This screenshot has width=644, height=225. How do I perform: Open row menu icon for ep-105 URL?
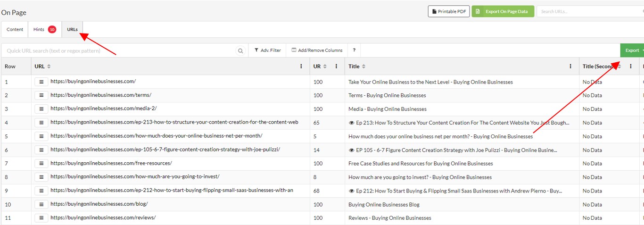tap(41, 150)
